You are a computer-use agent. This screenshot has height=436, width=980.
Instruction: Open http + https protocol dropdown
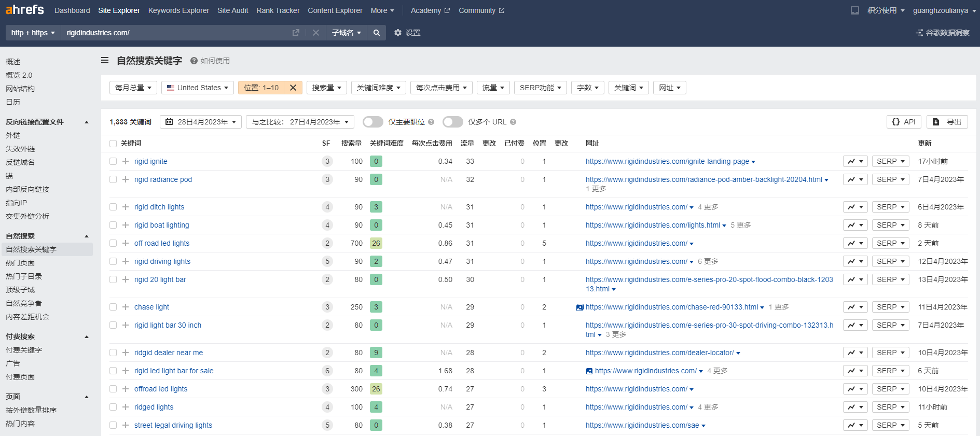[x=33, y=33]
